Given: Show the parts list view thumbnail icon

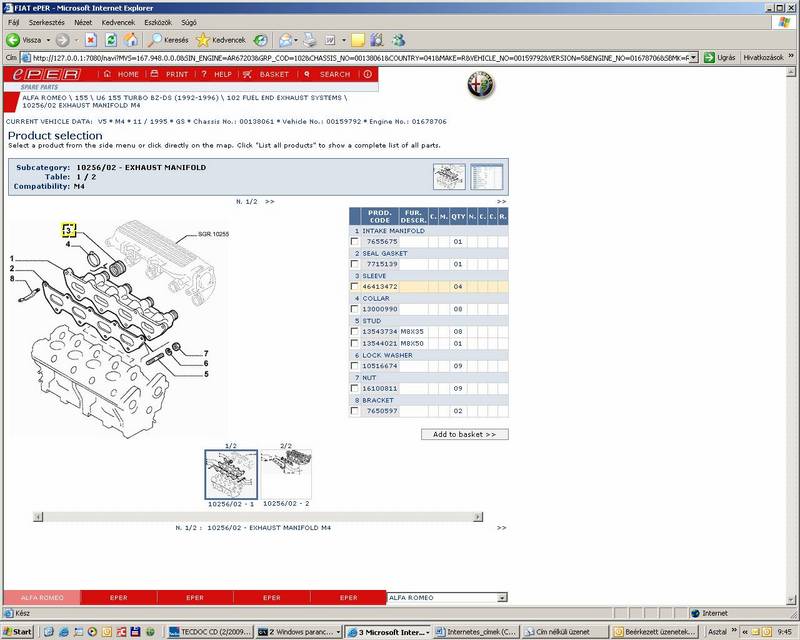Looking at the screenshot, I should click(486, 177).
